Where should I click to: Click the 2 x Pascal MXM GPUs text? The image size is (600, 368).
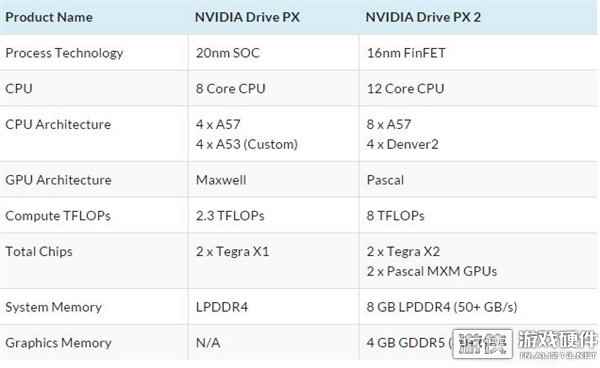pos(432,271)
